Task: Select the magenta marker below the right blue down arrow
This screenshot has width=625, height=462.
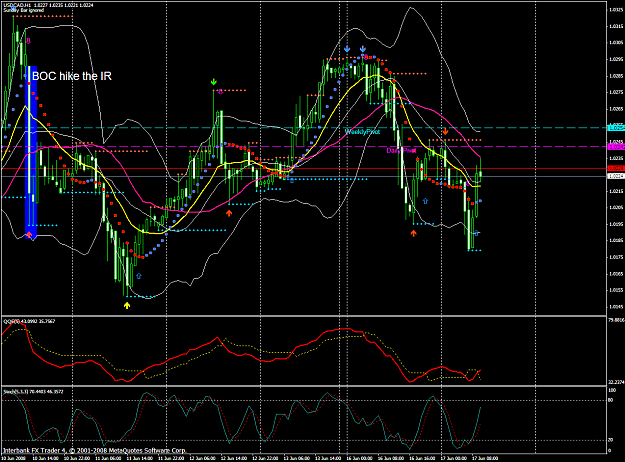Action: click(x=365, y=57)
